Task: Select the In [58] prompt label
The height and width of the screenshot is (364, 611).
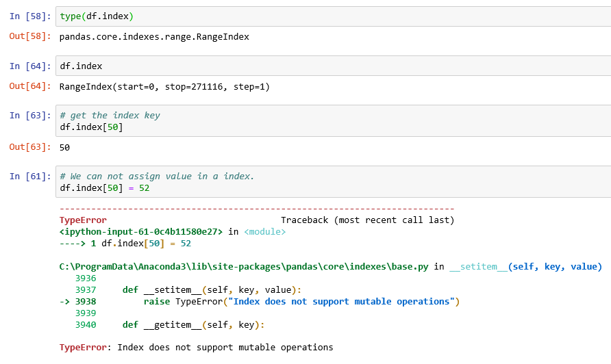Action: [x=30, y=16]
